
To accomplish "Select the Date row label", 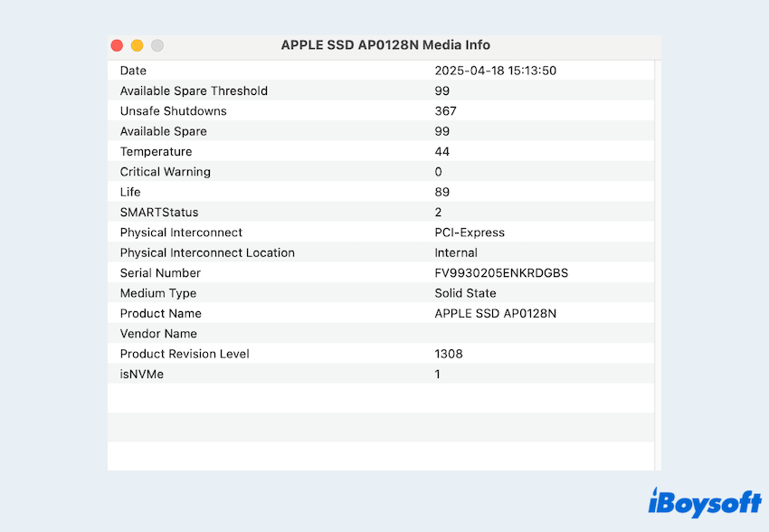I will (x=133, y=71).
